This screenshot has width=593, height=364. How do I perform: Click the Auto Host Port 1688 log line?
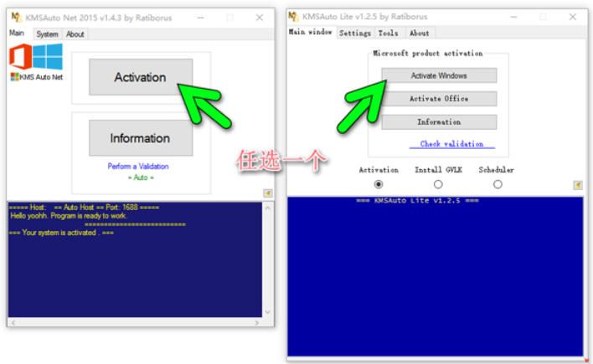click(x=84, y=208)
